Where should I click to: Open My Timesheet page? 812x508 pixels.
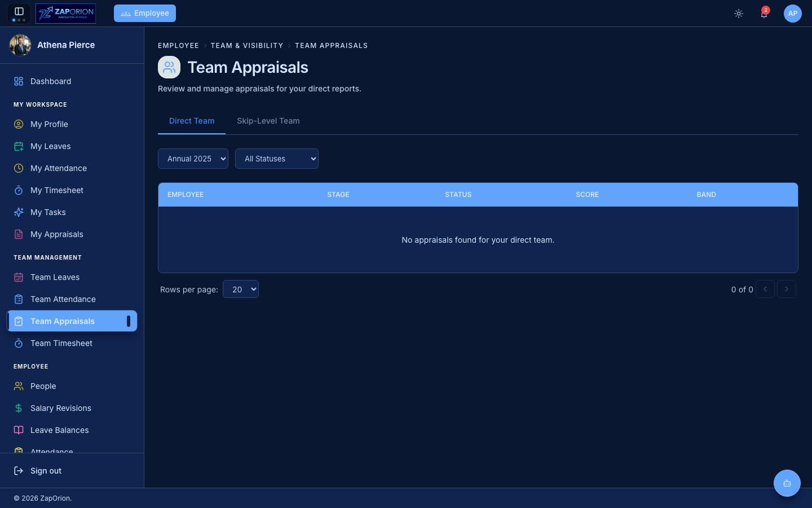[x=72, y=190]
